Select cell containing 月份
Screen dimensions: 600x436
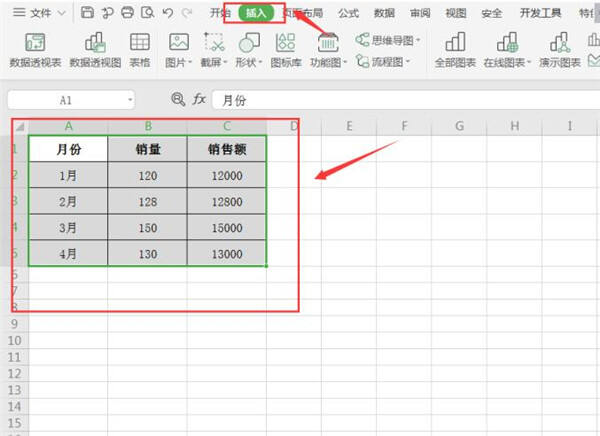click(x=68, y=149)
